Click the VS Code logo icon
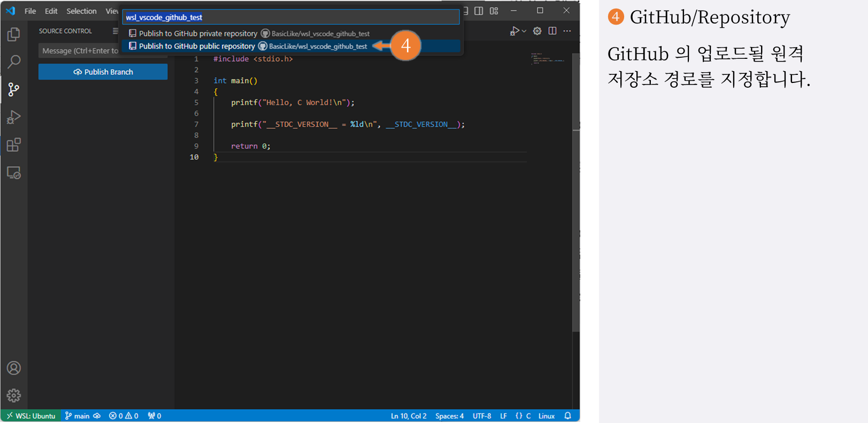 [x=11, y=11]
